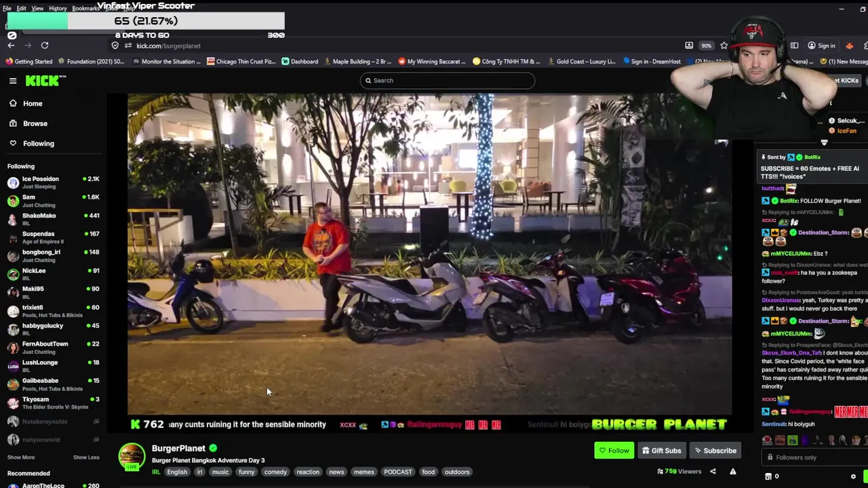Viewport: 868px width, 488px height.
Task: Select the outdoors stream tag
Action: [x=456, y=472]
